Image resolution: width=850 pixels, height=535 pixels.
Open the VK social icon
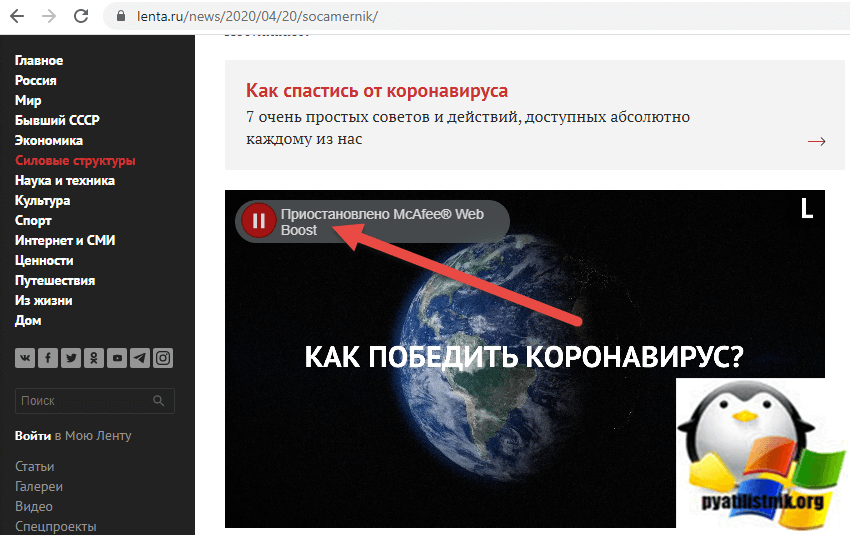(24, 357)
